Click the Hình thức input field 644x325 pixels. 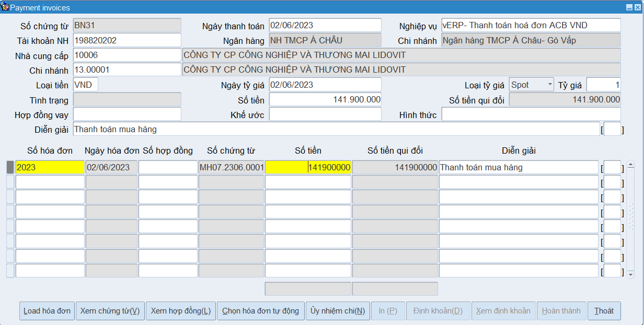click(x=531, y=114)
